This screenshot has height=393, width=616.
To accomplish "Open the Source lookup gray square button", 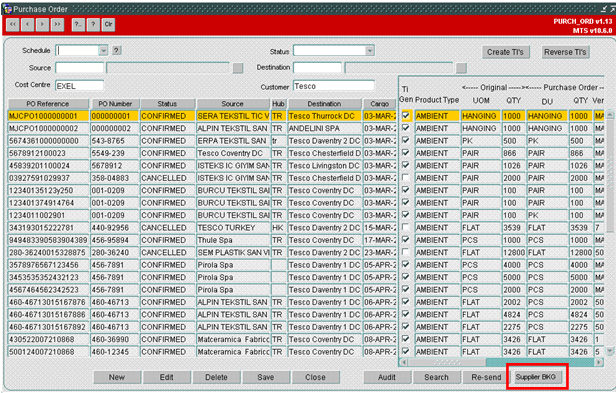I will click(238, 68).
